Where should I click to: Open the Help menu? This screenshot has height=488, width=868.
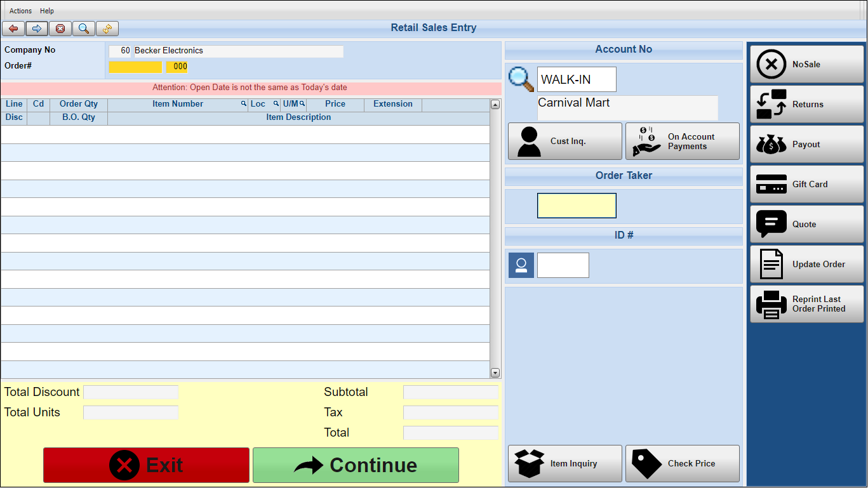(47, 11)
